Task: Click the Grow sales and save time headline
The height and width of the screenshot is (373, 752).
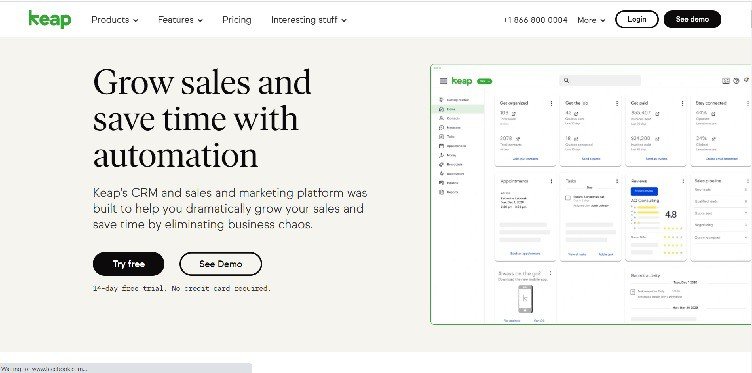Action: pyautogui.click(x=202, y=118)
